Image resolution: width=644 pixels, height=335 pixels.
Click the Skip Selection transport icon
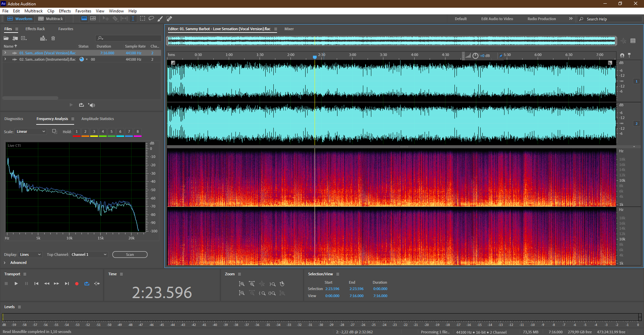click(x=97, y=283)
